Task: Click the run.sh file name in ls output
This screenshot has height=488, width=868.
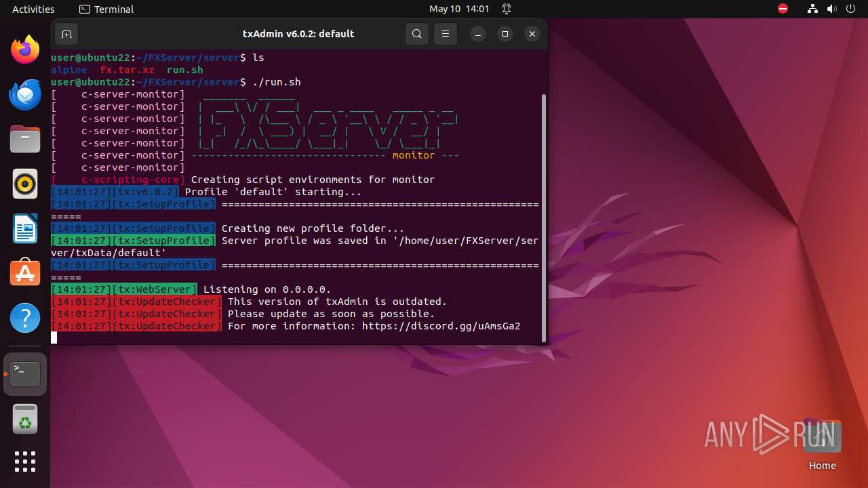Action: pos(184,70)
